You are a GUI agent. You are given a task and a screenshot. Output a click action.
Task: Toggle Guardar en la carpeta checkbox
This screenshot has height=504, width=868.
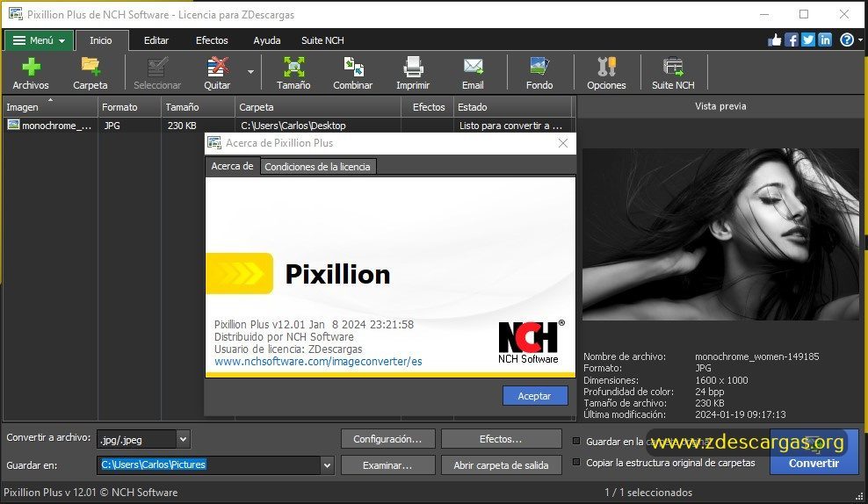[576, 441]
